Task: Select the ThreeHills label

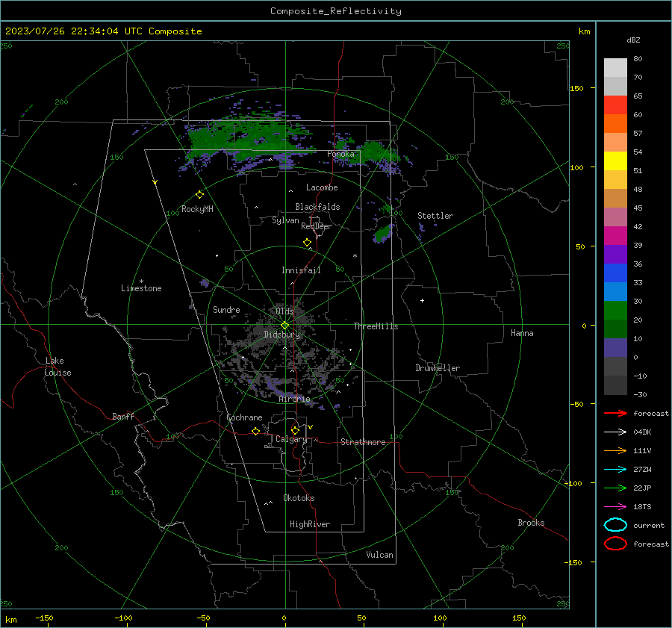Action: (x=376, y=326)
